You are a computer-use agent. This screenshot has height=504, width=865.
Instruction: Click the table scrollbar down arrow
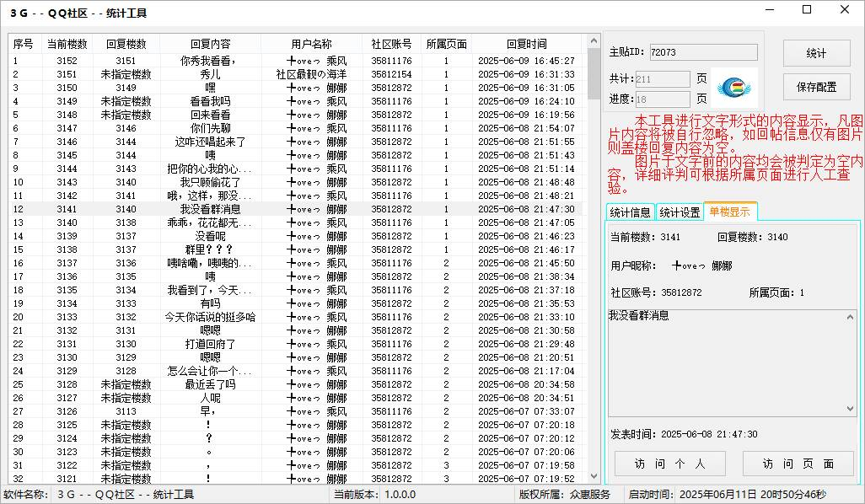[594, 476]
